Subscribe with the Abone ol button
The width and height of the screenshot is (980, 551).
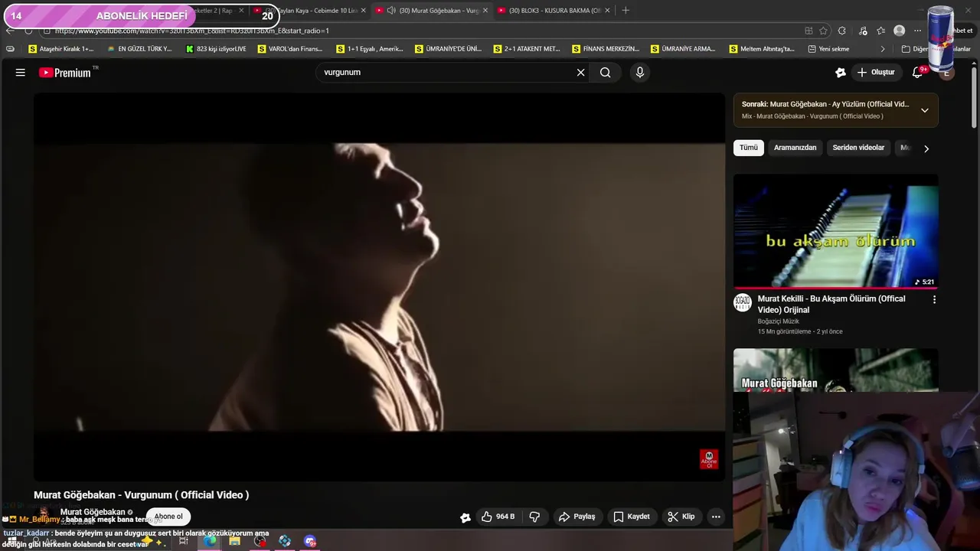(168, 517)
